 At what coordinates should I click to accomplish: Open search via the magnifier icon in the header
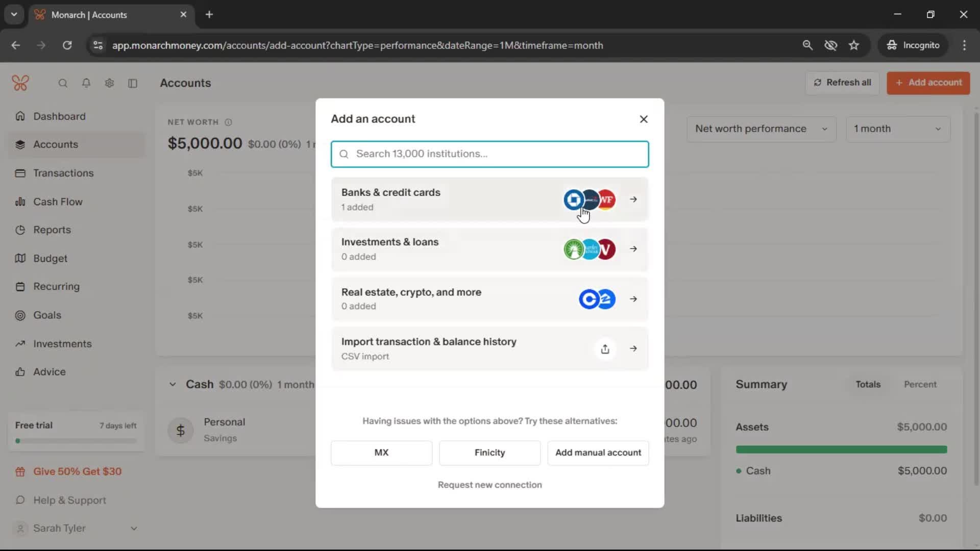pos(63,83)
